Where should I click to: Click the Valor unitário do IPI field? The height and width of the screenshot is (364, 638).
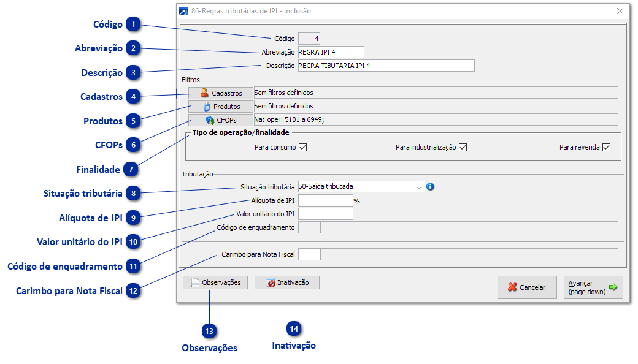point(326,214)
